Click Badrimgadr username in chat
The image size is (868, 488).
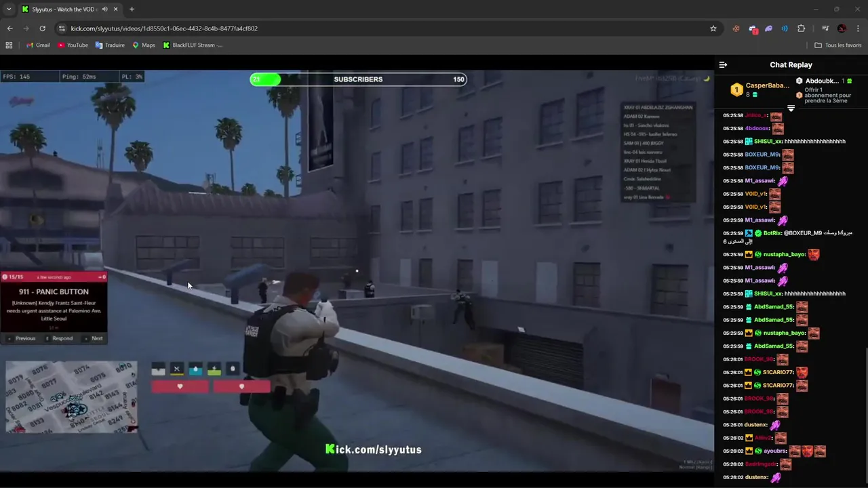(x=761, y=464)
